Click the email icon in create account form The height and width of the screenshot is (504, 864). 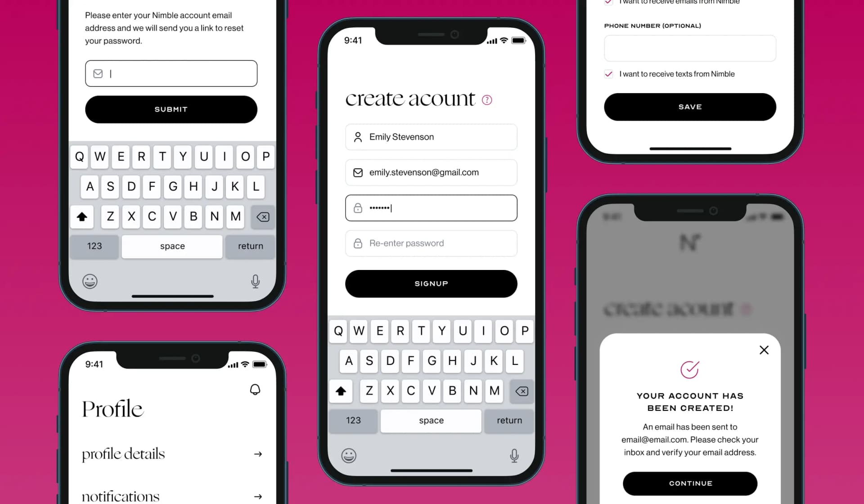click(358, 172)
